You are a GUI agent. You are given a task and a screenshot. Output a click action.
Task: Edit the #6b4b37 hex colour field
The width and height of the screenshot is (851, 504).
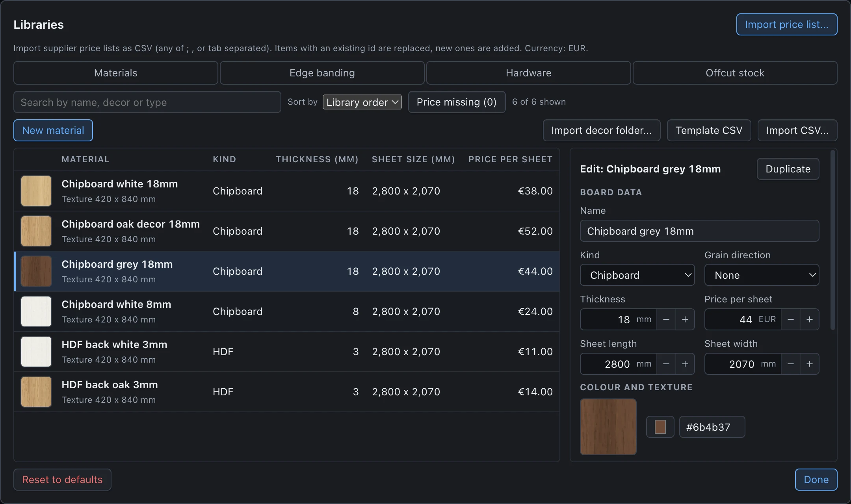[x=712, y=427]
